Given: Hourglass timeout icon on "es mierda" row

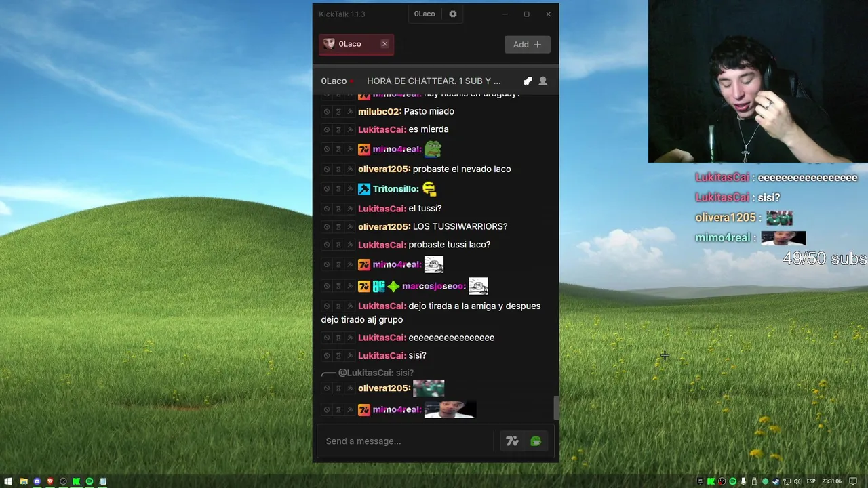Looking at the screenshot, I should coord(338,129).
